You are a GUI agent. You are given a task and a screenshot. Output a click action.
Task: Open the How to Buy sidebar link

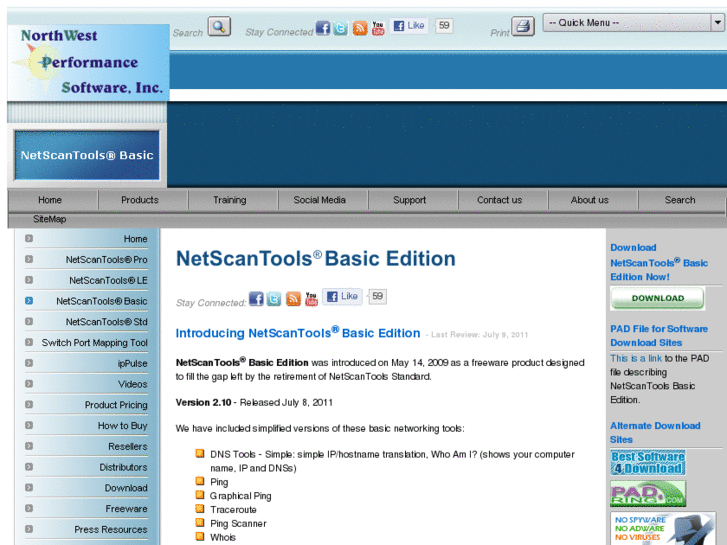(x=122, y=426)
